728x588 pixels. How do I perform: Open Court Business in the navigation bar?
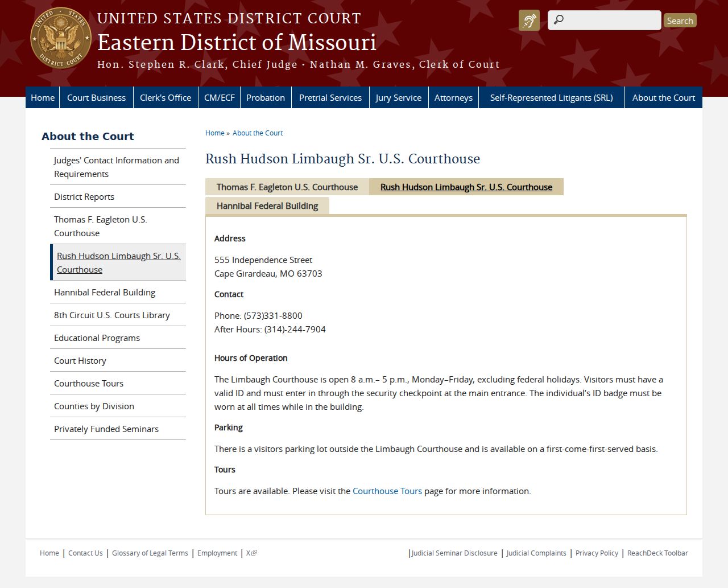[97, 97]
